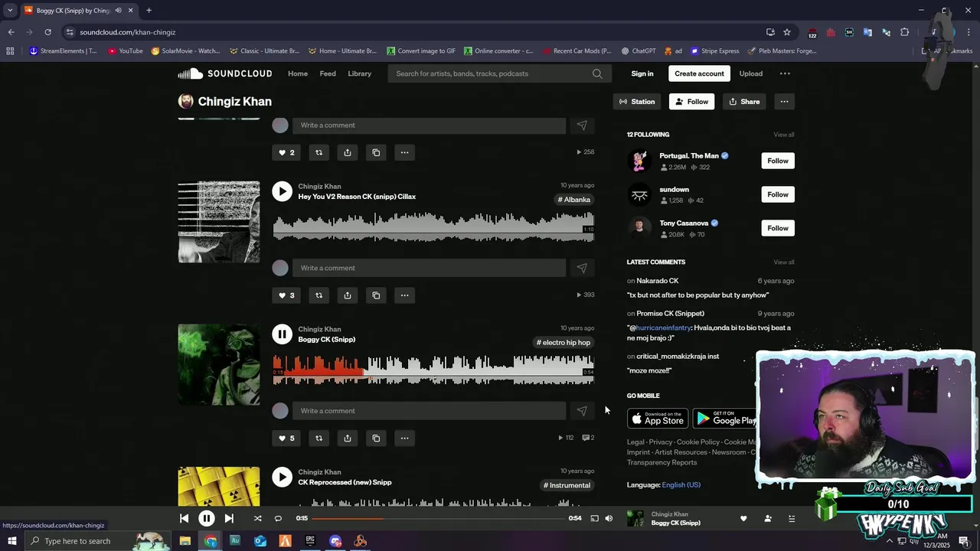Image resolution: width=980 pixels, height=551 pixels.
Task: Seek in bottom player progress bar
Action: tap(438, 518)
